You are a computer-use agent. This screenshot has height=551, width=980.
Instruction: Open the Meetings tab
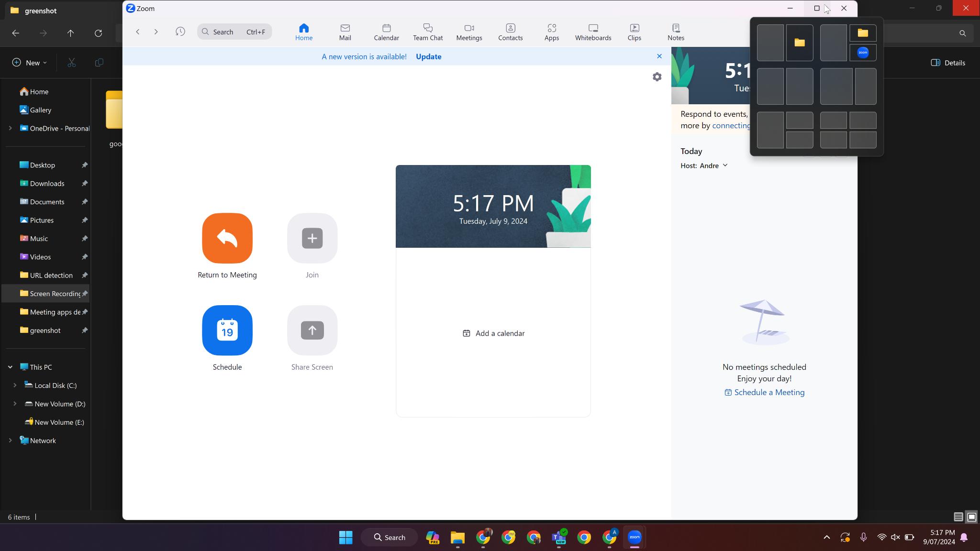(469, 32)
